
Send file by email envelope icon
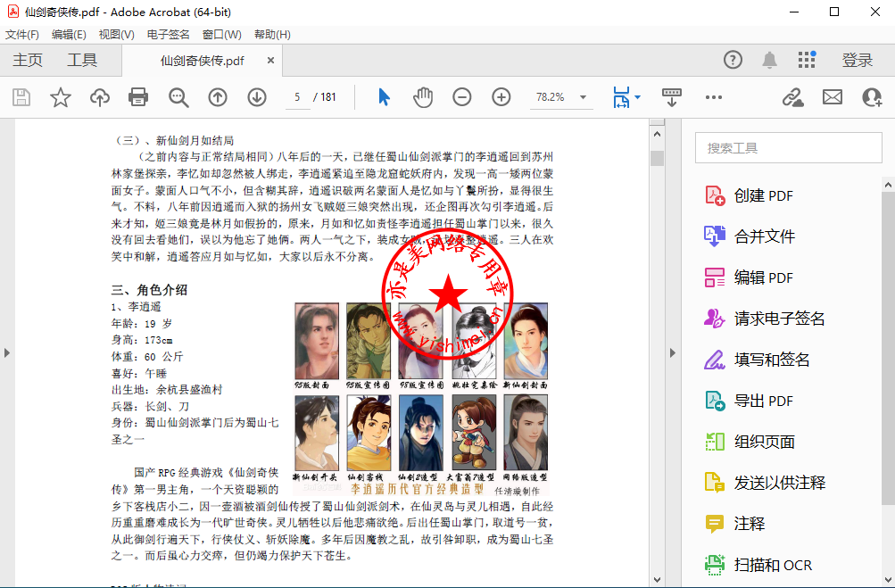(x=833, y=97)
